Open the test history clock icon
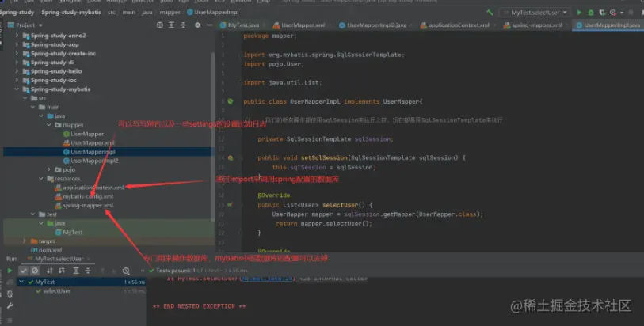The image size is (644, 326). [x=126, y=271]
